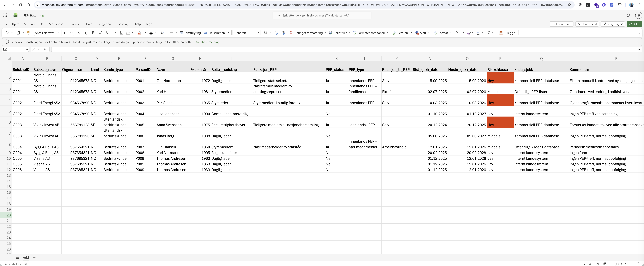
Task: Increase font size with the larger A icon
Action: pyautogui.click(x=79, y=33)
